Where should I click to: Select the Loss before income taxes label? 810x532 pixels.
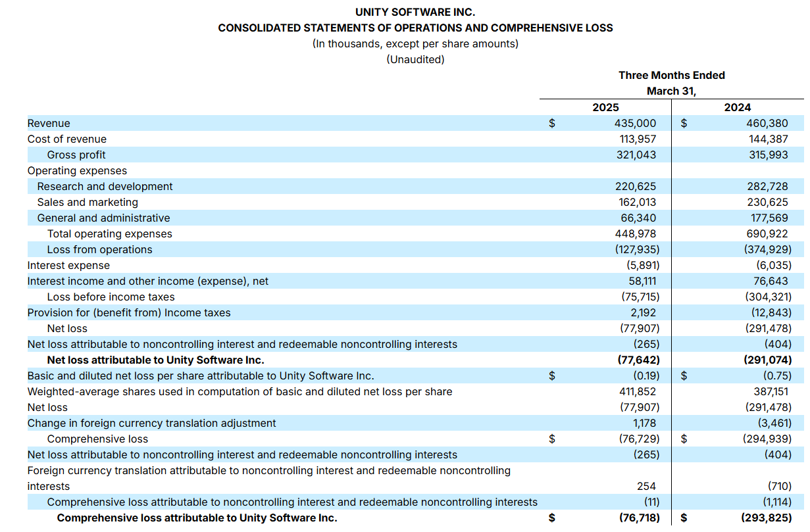111,297
